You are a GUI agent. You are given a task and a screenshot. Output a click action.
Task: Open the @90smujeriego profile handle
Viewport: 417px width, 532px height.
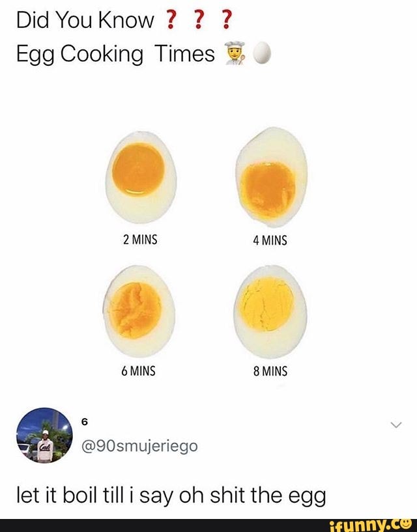pyautogui.click(x=138, y=446)
